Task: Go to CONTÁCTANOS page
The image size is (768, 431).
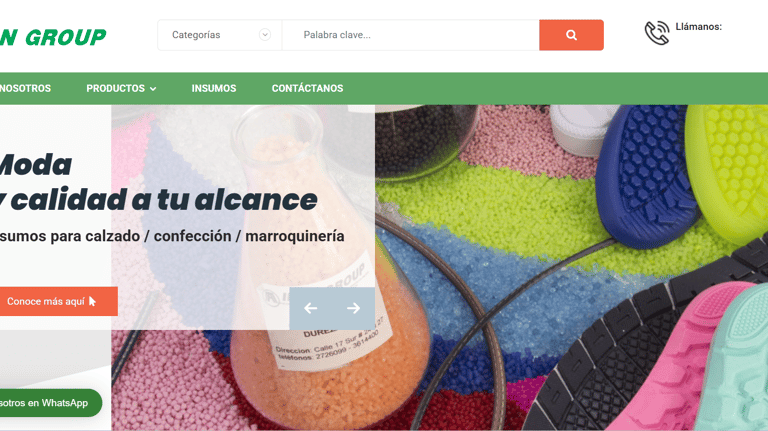Action: [x=308, y=88]
